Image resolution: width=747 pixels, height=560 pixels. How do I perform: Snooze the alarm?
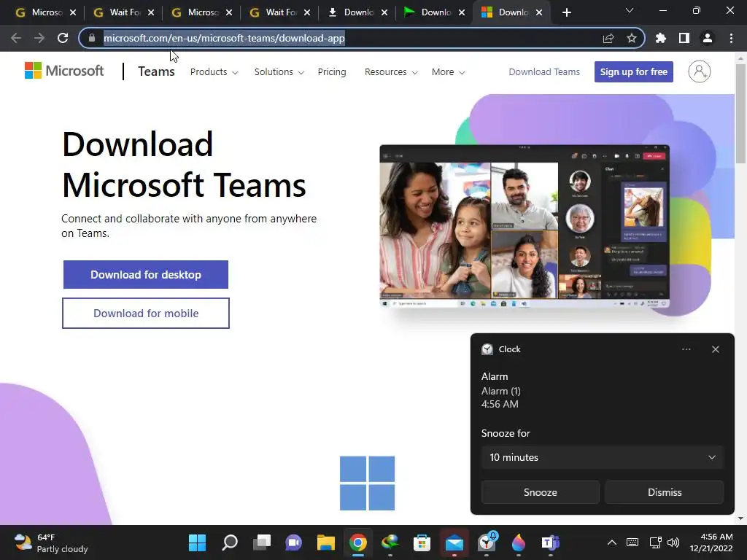point(541,492)
